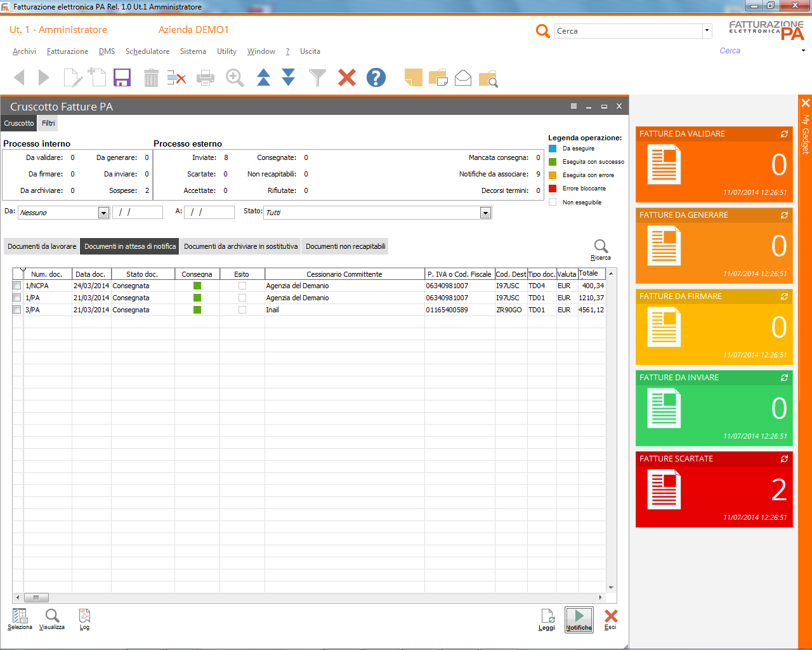
Task: Click the forward arrow toolbar icon
Action: tap(44, 78)
